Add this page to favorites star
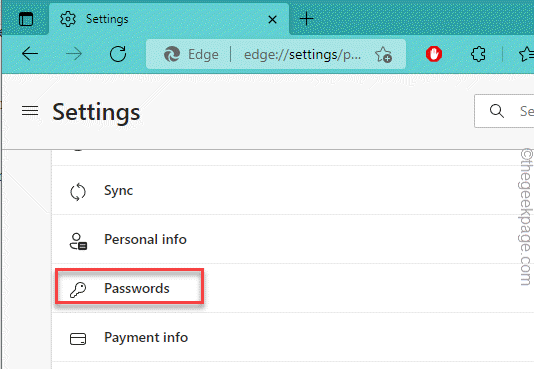Viewport: 534px width, 369px height. (x=383, y=54)
